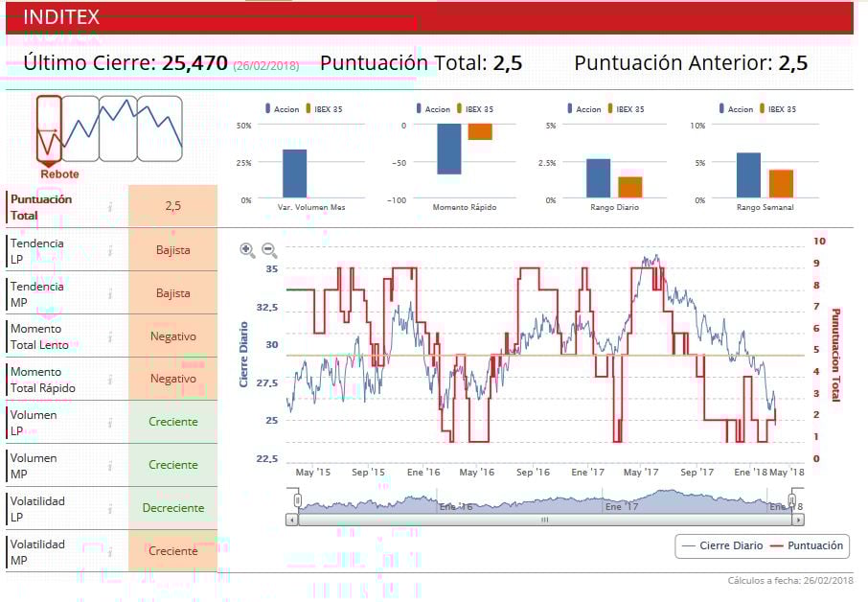Click the Puntuación Anterior header label
Image resolution: width=868 pixels, height=602 pixels.
674,63
